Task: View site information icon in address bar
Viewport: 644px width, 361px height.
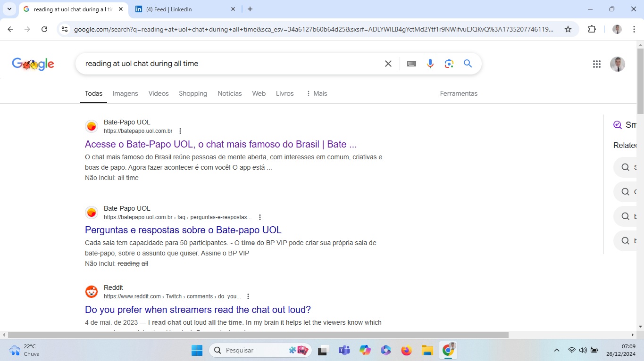Action: [x=65, y=29]
